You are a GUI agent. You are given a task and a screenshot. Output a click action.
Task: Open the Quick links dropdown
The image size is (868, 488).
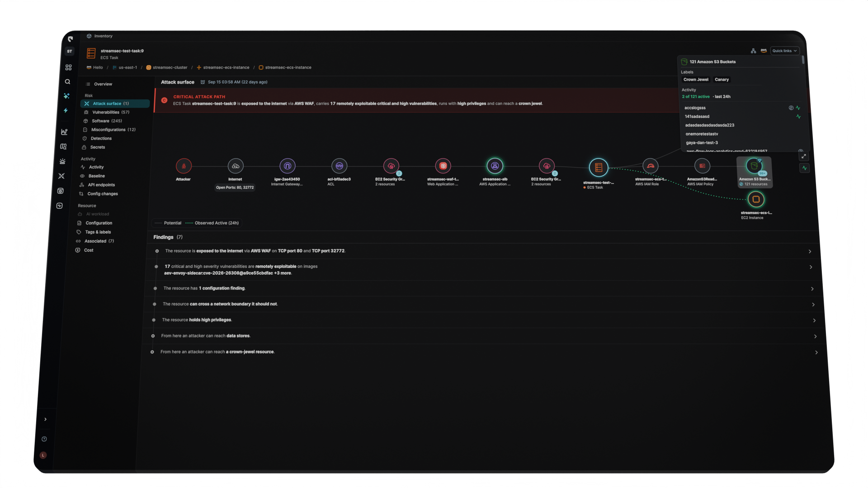point(785,51)
